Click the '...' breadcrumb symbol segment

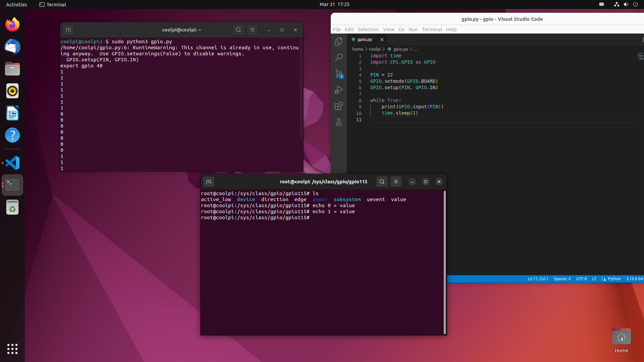(x=416, y=49)
